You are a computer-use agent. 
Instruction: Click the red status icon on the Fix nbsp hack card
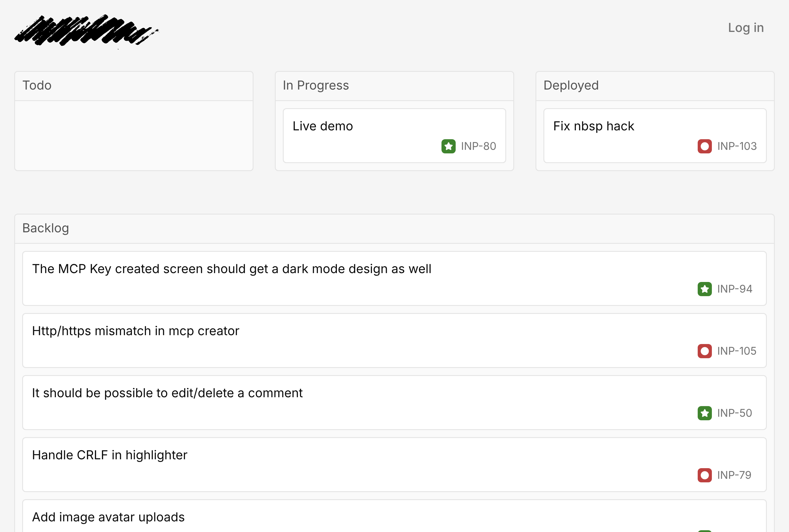coord(705,146)
